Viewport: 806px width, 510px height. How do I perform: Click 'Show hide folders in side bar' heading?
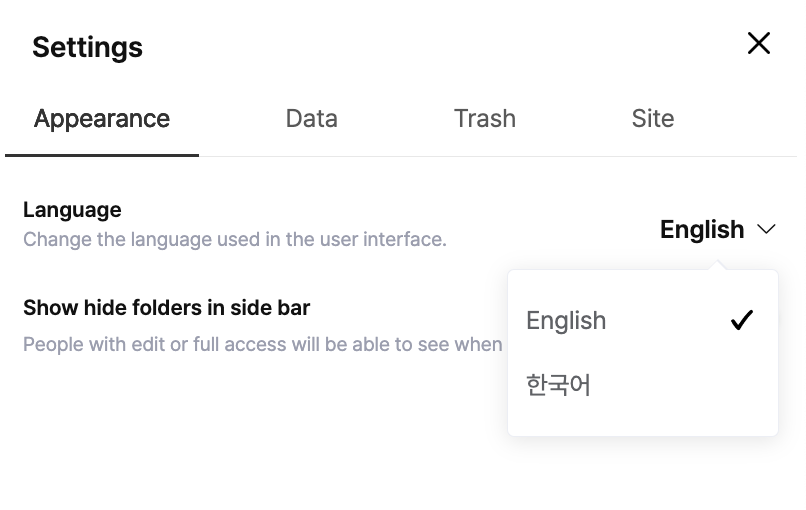[x=166, y=308]
